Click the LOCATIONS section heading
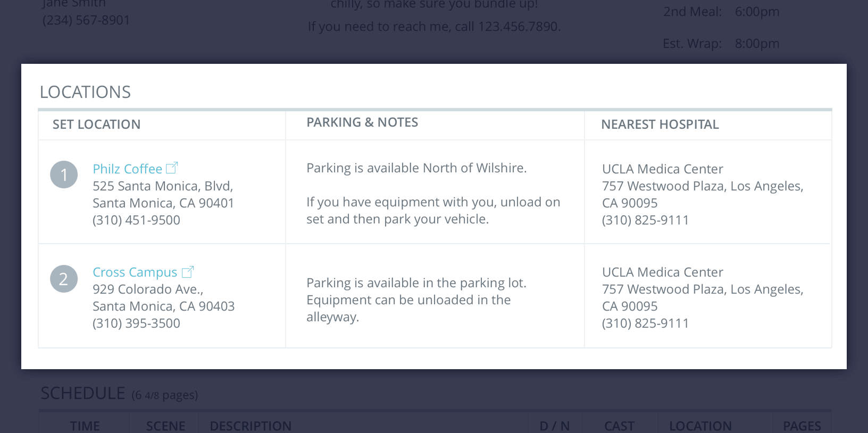The image size is (868, 433). point(85,92)
